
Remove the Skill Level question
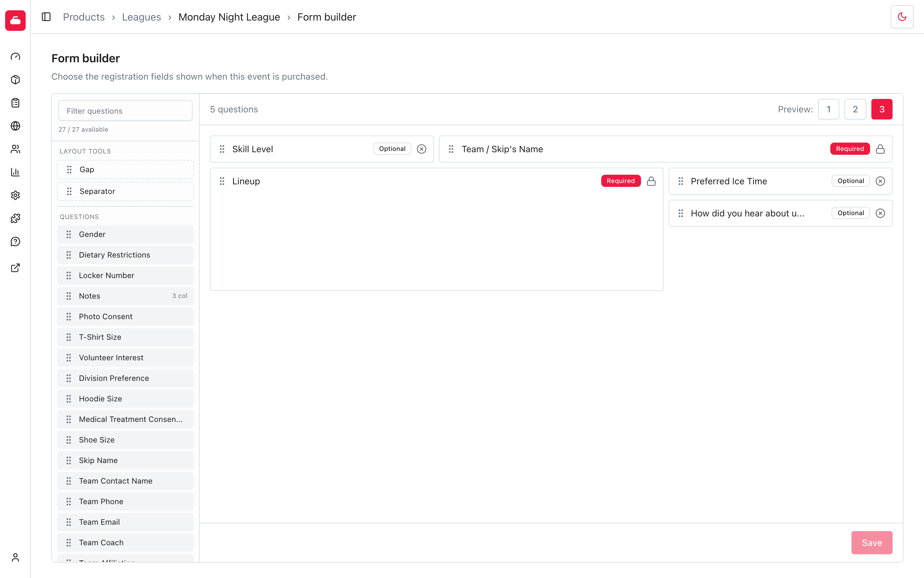(x=422, y=149)
